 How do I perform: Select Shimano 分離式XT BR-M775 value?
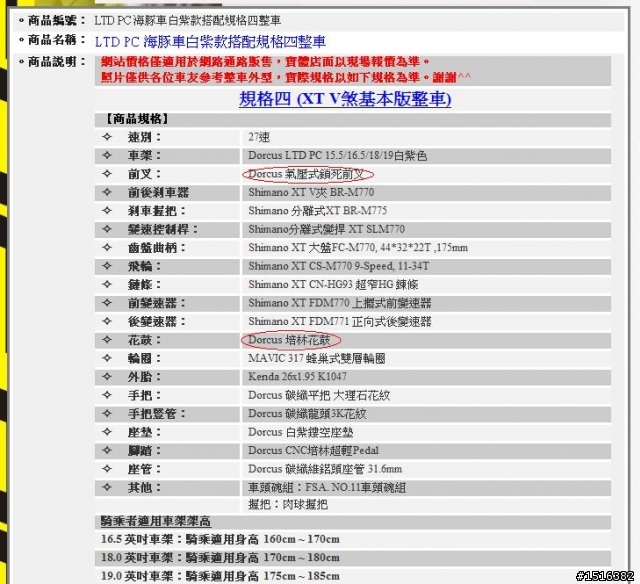coord(318,211)
